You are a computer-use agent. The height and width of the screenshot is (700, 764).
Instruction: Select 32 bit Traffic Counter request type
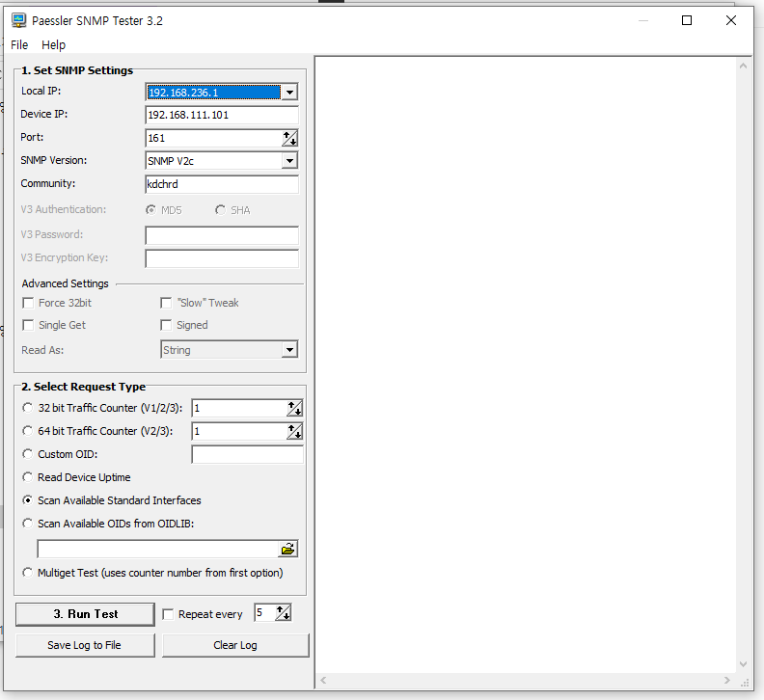(x=28, y=408)
